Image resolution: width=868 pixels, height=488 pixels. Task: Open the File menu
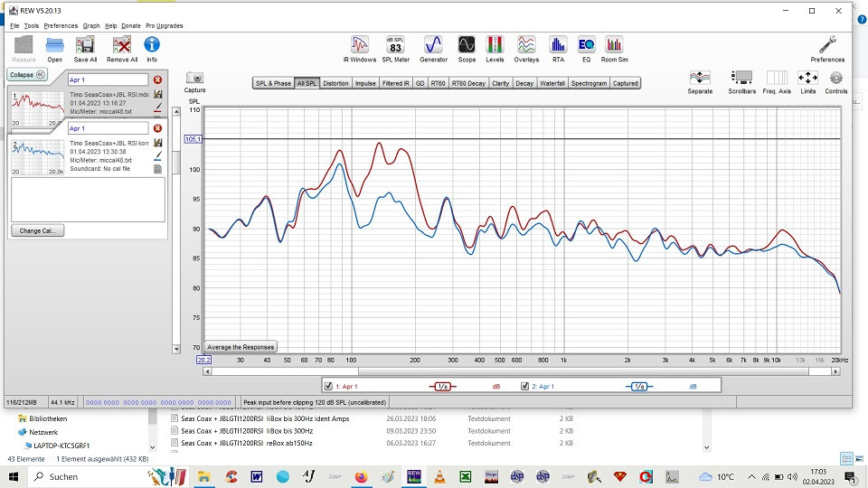14,25
